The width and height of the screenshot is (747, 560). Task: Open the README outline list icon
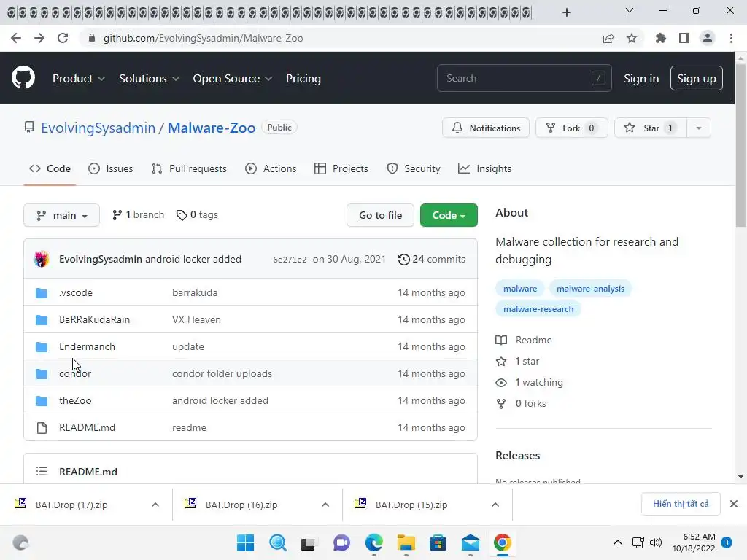point(42,472)
